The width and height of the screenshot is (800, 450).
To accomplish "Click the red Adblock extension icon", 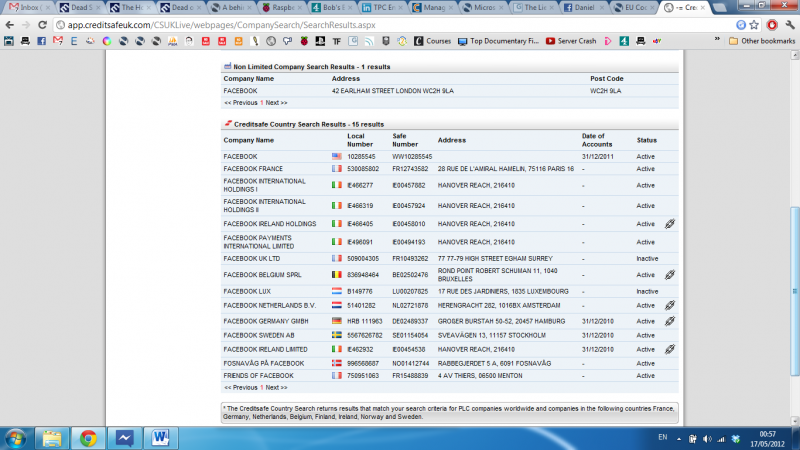I will click(x=772, y=24).
